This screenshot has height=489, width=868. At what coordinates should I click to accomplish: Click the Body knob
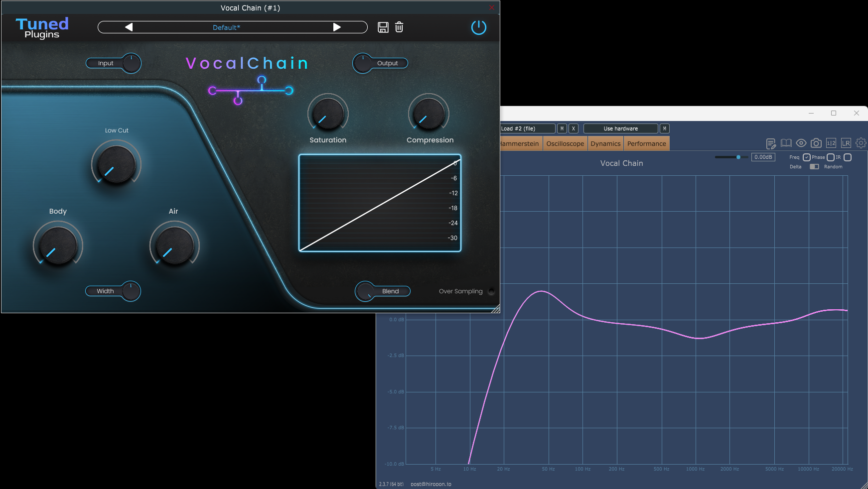click(58, 245)
